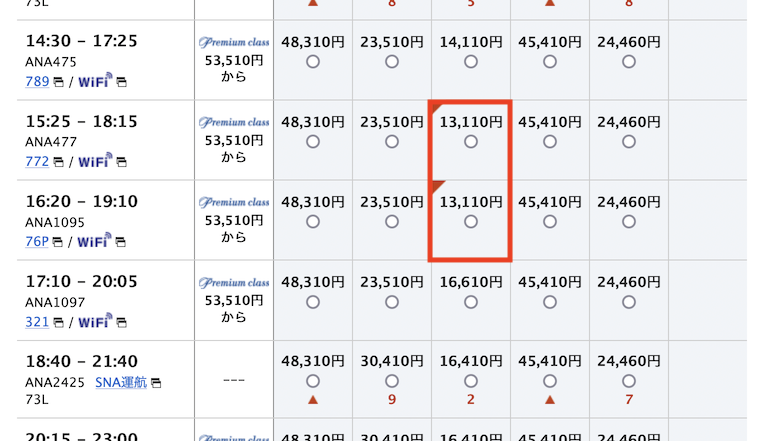This screenshot has height=441, width=758.
Task: Open popup icon next to SNA運航 link
Action: (x=156, y=383)
